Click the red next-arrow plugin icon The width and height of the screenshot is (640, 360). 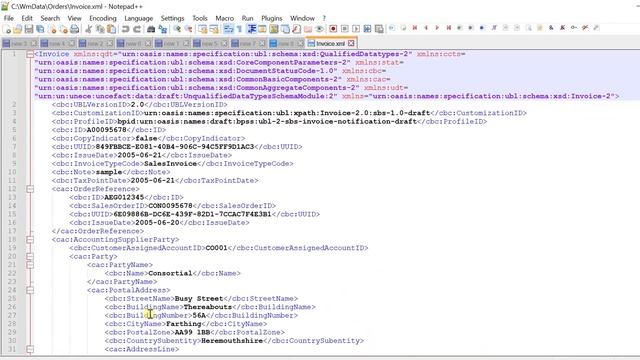pos(437,28)
